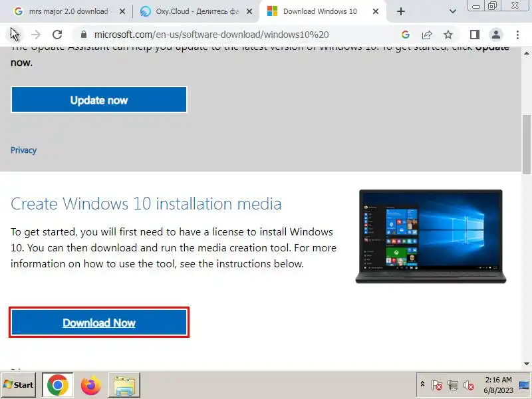This screenshot has width=532, height=399.
Task: Expand the tab search chevron
Action: pos(453,11)
